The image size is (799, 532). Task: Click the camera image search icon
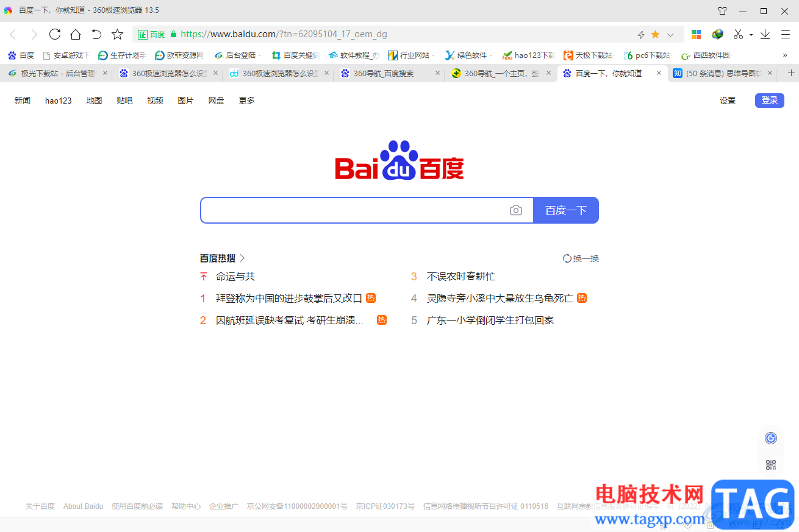point(516,210)
